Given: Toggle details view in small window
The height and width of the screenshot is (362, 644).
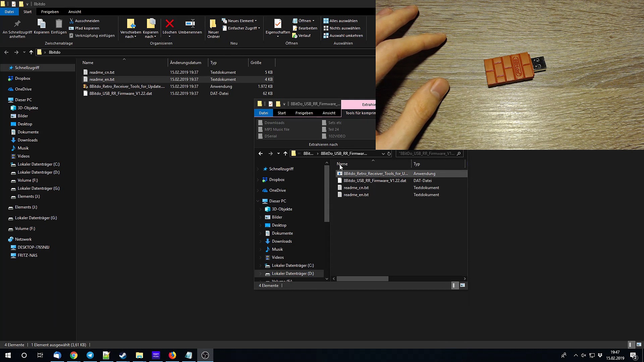Looking at the screenshot, I should click(454, 286).
